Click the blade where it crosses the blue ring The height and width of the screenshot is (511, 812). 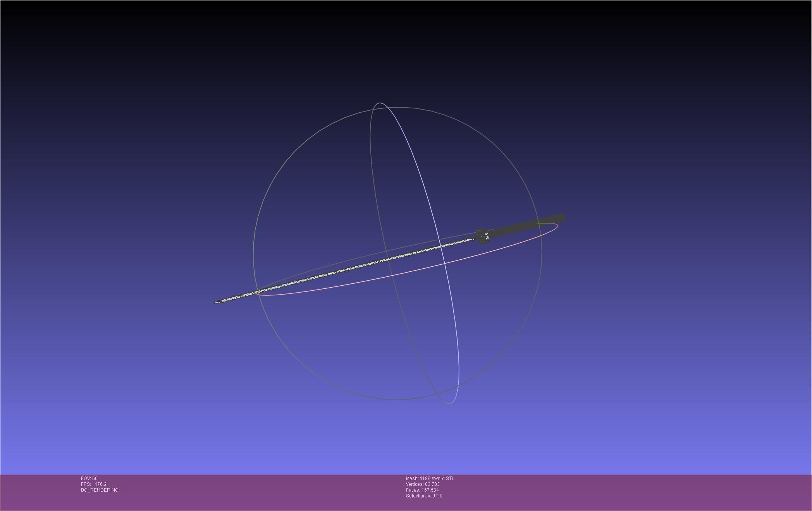click(441, 246)
